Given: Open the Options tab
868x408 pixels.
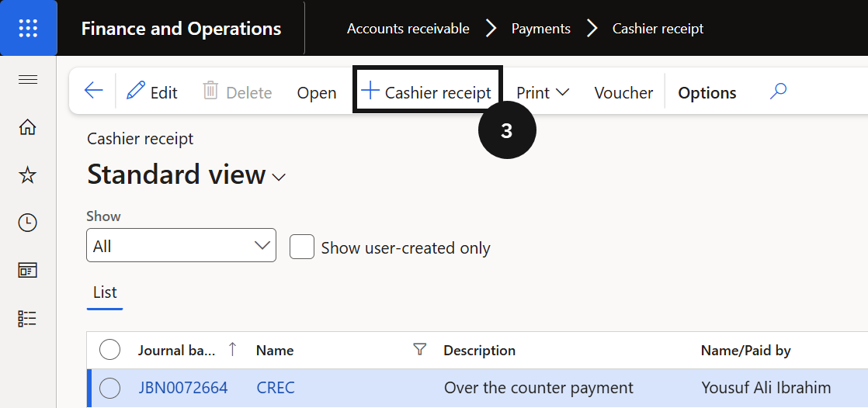Looking at the screenshot, I should [707, 93].
